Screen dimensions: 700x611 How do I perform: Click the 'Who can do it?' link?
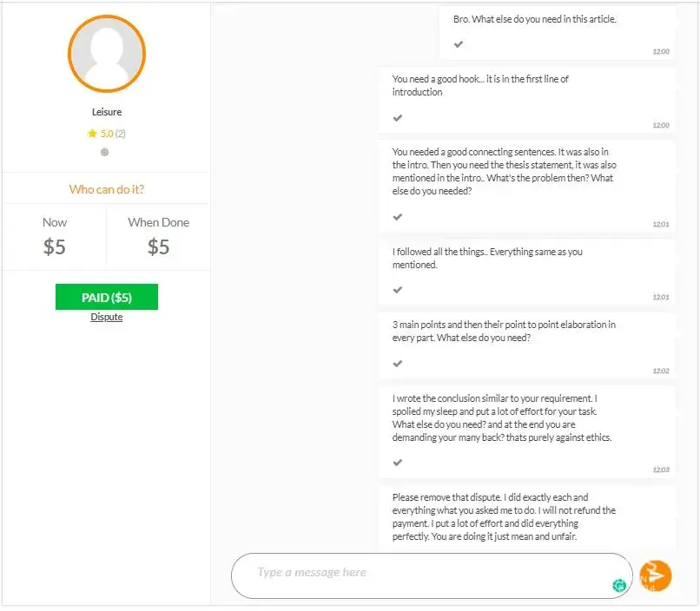point(107,189)
